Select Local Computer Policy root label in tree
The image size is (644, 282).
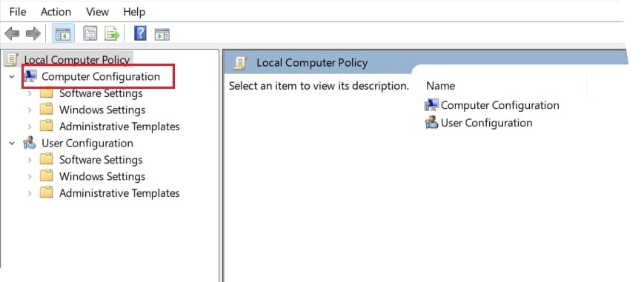[x=77, y=60]
